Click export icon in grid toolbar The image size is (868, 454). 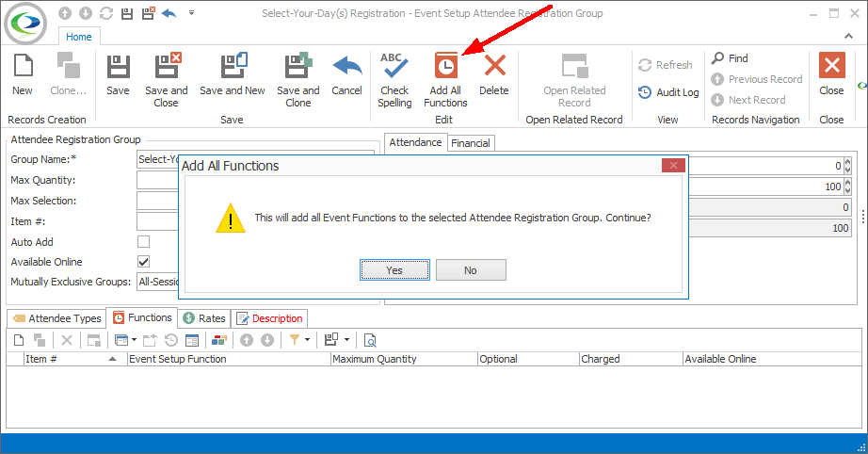pyautogui.click(x=150, y=340)
